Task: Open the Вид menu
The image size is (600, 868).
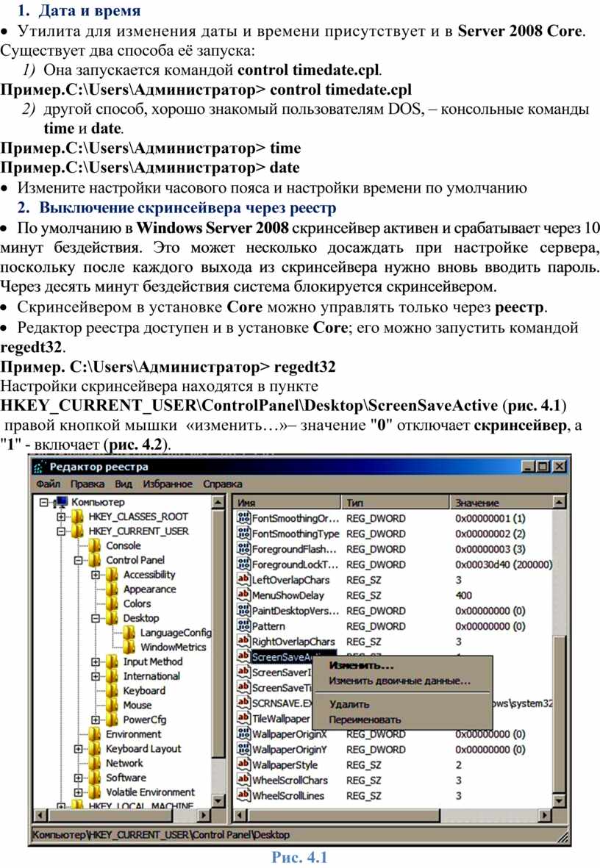Action: pyautogui.click(x=124, y=484)
